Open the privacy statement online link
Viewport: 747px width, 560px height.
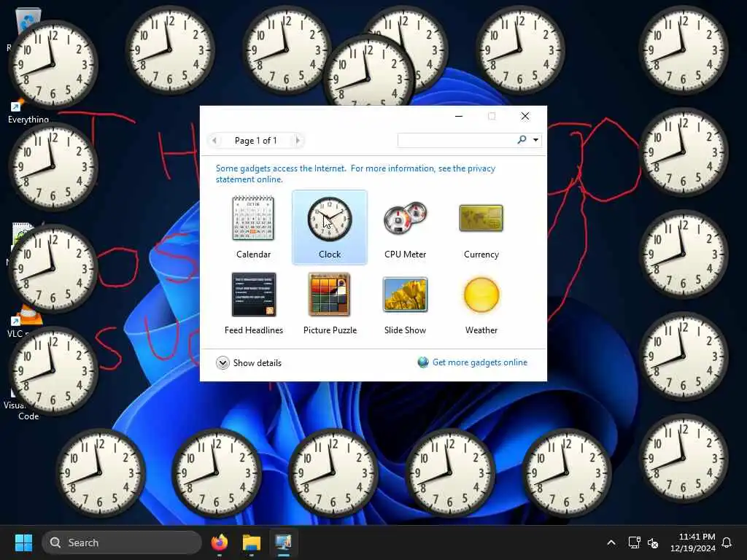[355, 174]
